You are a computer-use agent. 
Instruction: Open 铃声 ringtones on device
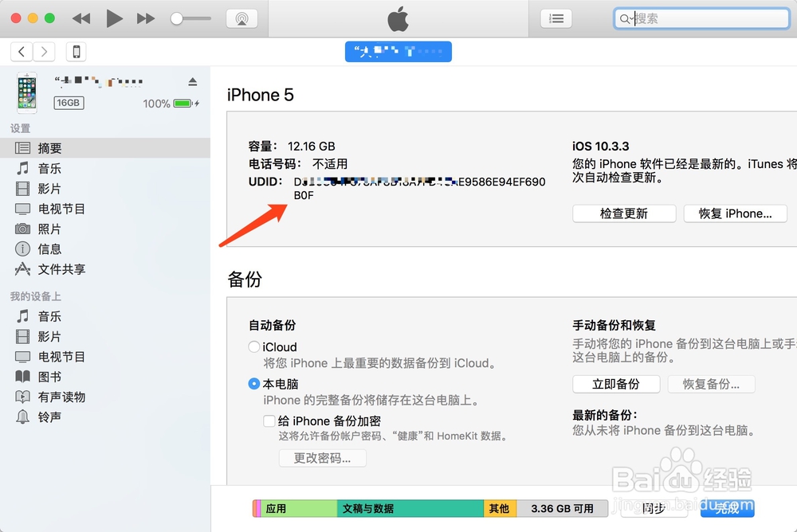[104, 417]
